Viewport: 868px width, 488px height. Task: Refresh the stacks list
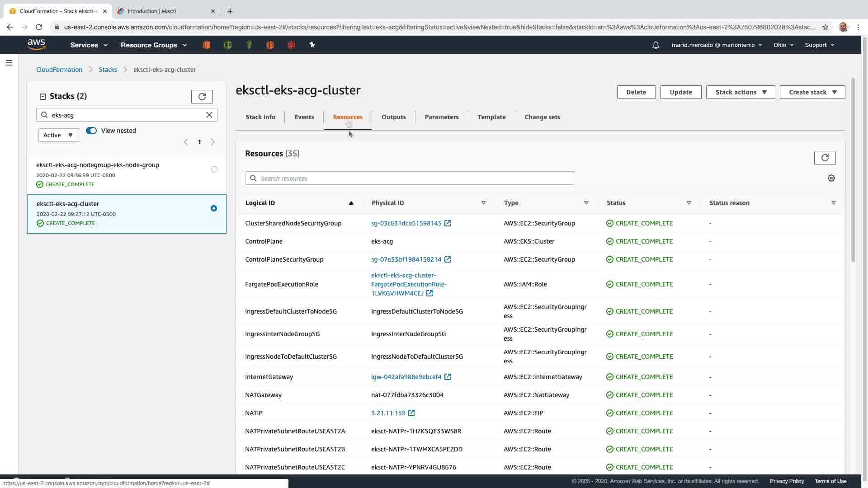(202, 96)
